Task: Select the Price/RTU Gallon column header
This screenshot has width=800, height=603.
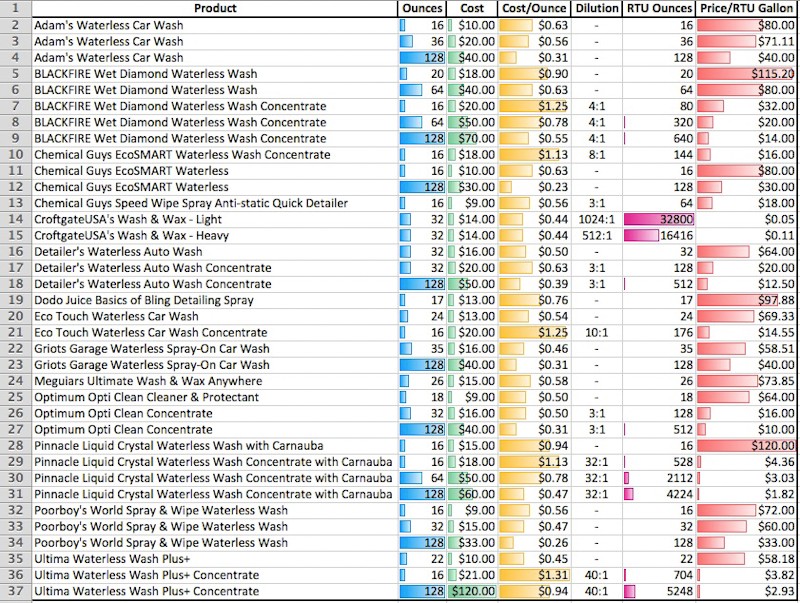Action: point(746,8)
